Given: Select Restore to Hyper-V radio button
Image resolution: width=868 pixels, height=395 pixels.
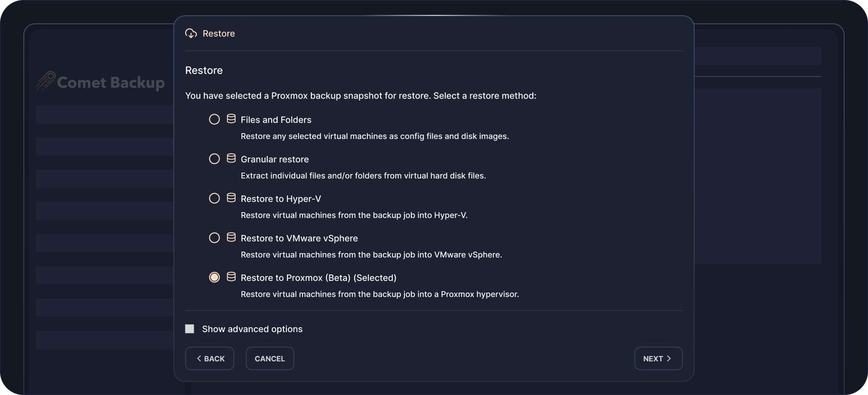Looking at the screenshot, I should (214, 198).
